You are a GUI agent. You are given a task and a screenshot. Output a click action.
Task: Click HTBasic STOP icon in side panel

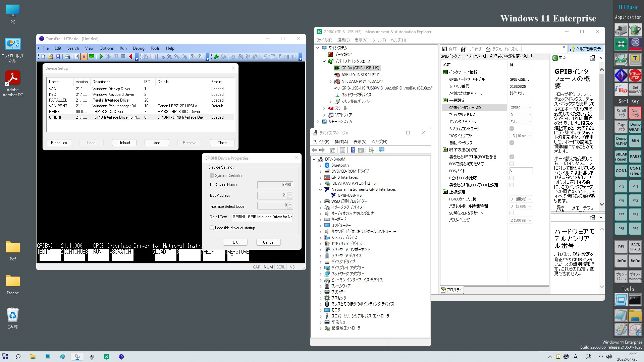tap(635, 75)
